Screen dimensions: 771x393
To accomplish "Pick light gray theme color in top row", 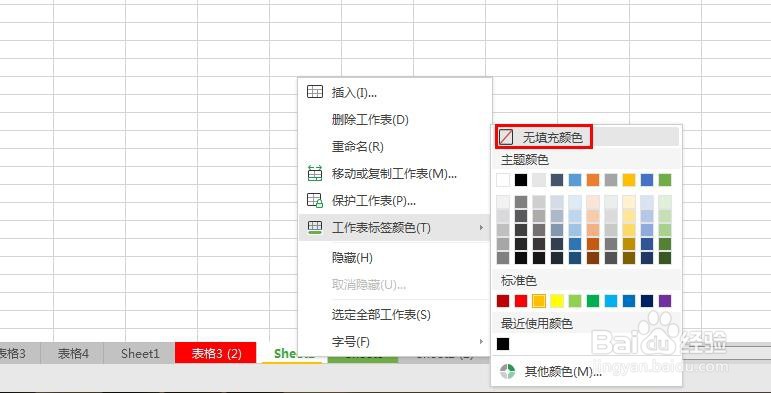I will pos(539,180).
